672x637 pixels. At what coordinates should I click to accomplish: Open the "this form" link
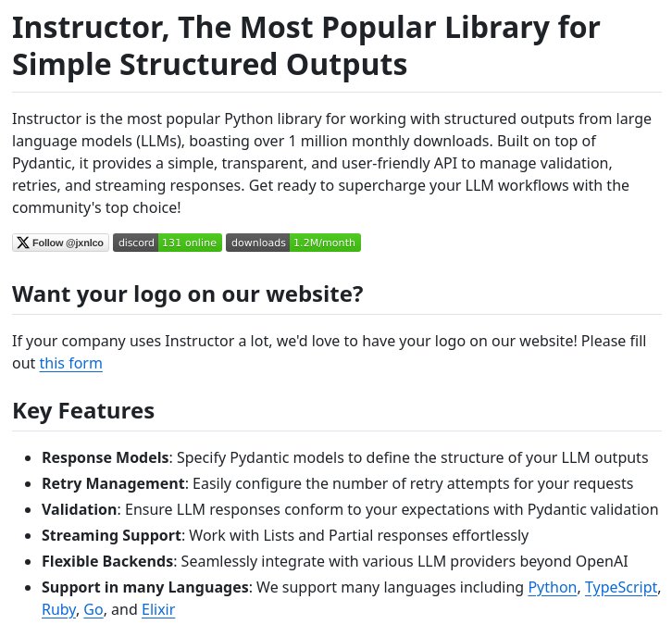(x=70, y=363)
